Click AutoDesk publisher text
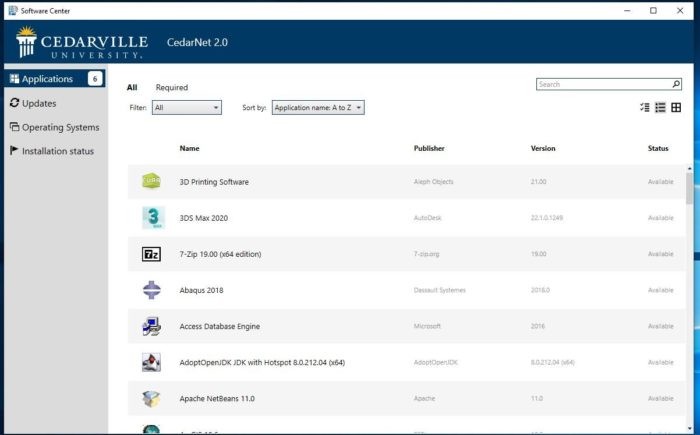The height and width of the screenshot is (435, 700). pos(428,218)
